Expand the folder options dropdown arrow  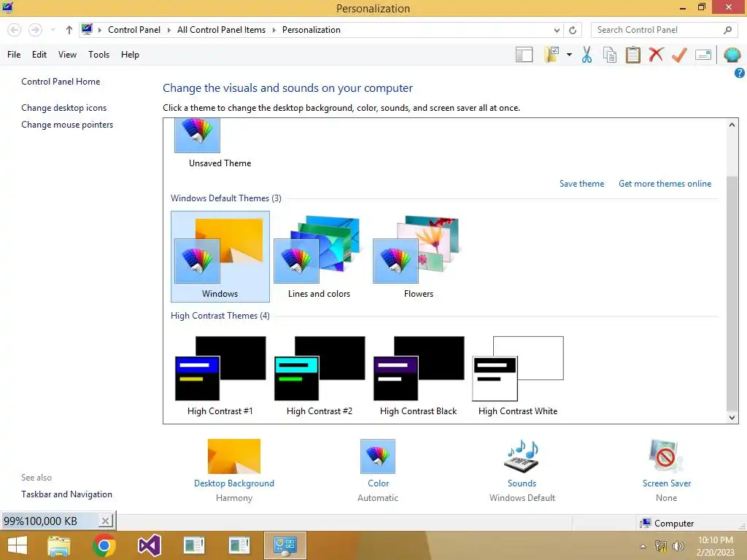pos(569,55)
